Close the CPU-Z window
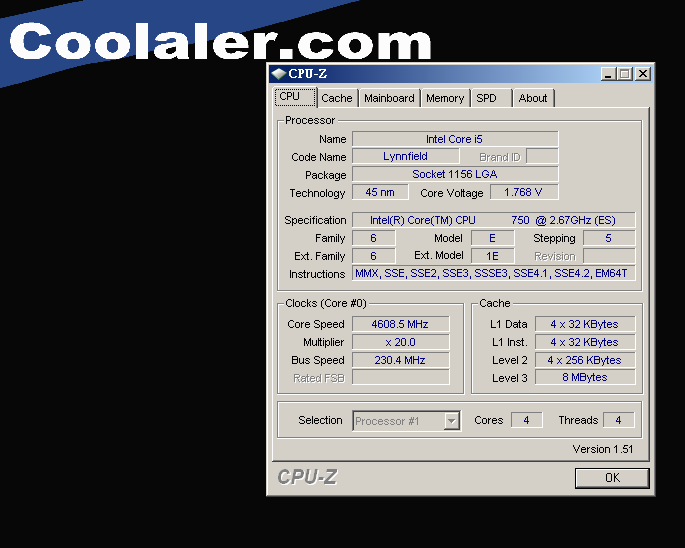 click(x=643, y=74)
